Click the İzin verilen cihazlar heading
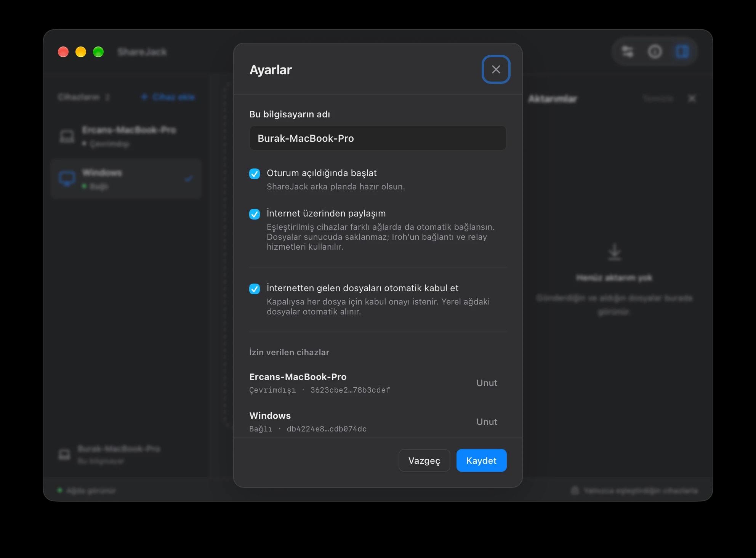Image resolution: width=756 pixels, height=558 pixels. coord(289,352)
